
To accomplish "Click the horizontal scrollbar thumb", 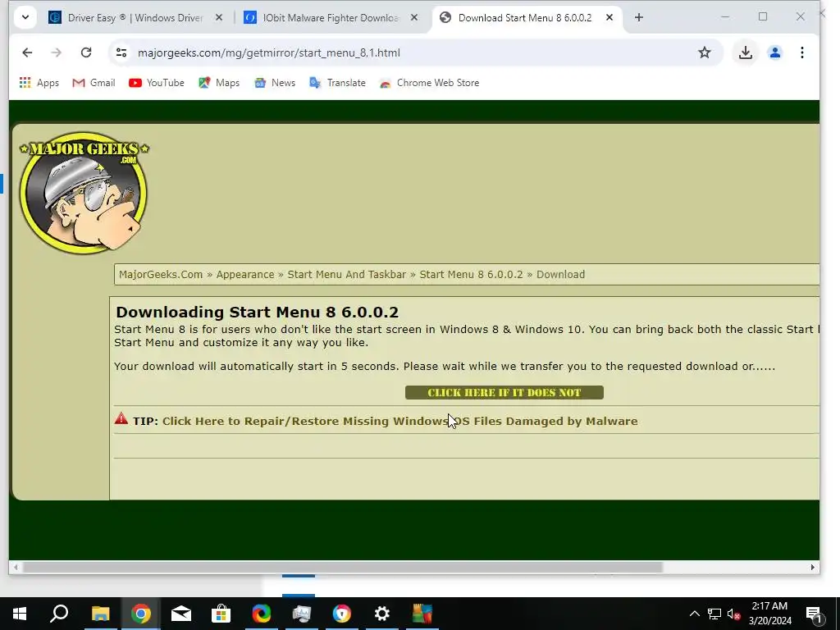I will (343, 567).
